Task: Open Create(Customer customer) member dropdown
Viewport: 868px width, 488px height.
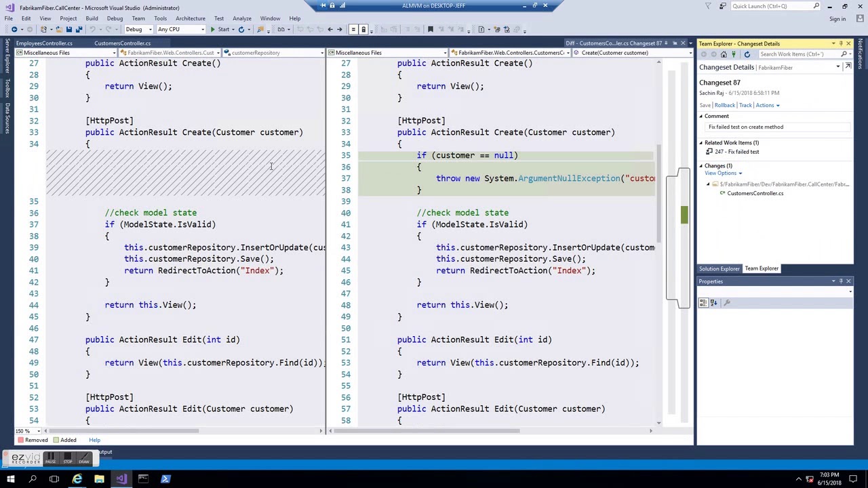Action: 632,53
